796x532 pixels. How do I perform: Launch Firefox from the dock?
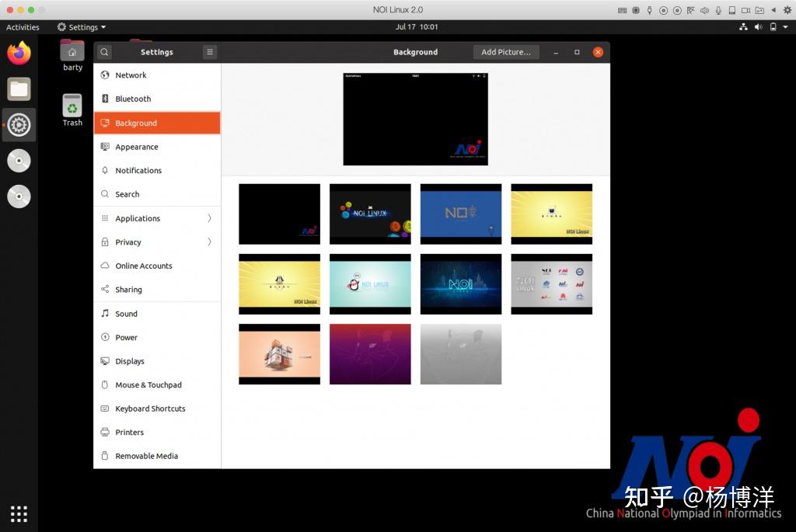click(x=18, y=53)
